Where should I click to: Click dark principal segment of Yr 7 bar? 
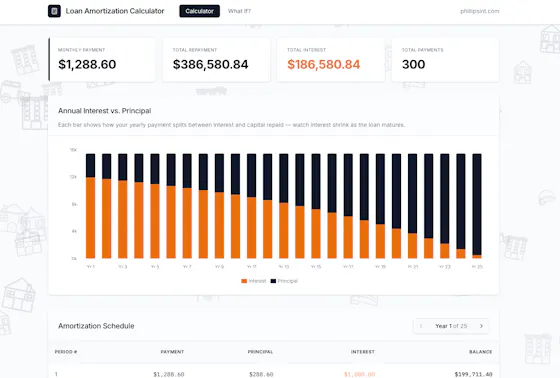point(187,171)
